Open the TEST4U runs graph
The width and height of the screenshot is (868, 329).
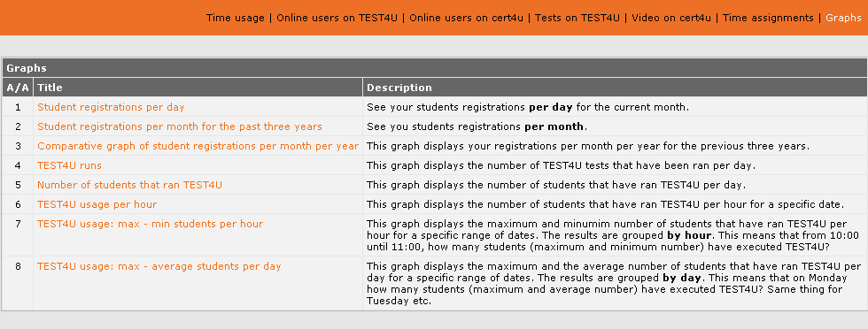[69, 165]
